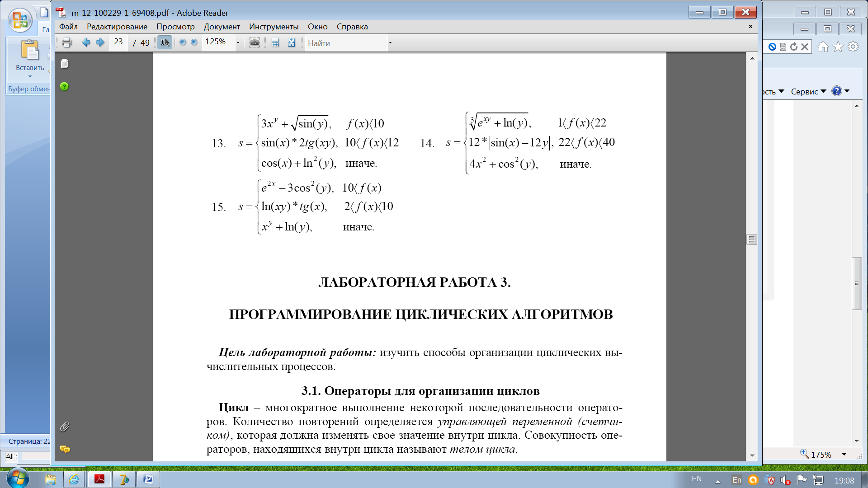Stop loading with the browser X icon

805,47
